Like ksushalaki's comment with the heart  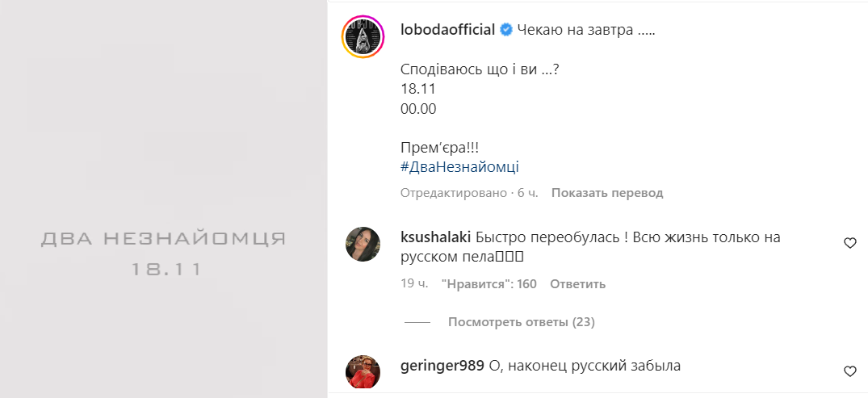(849, 243)
